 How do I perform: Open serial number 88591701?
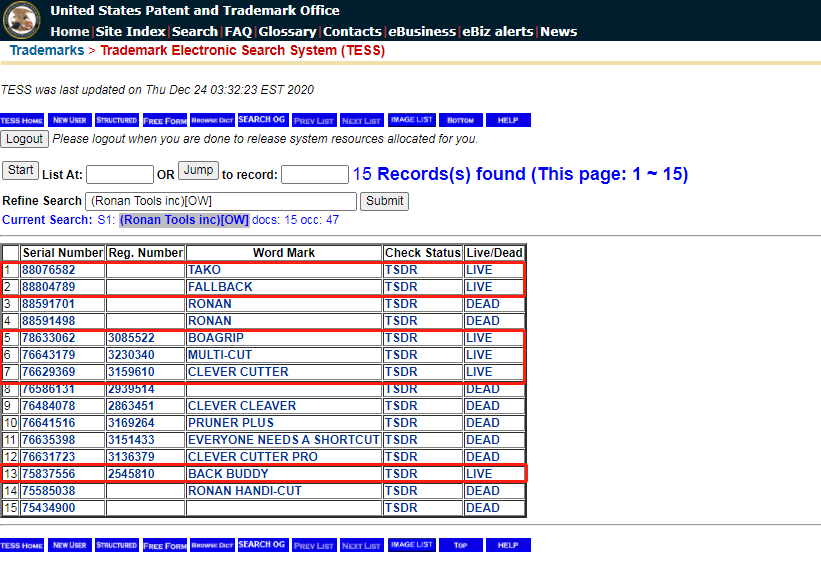(x=49, y=304)
